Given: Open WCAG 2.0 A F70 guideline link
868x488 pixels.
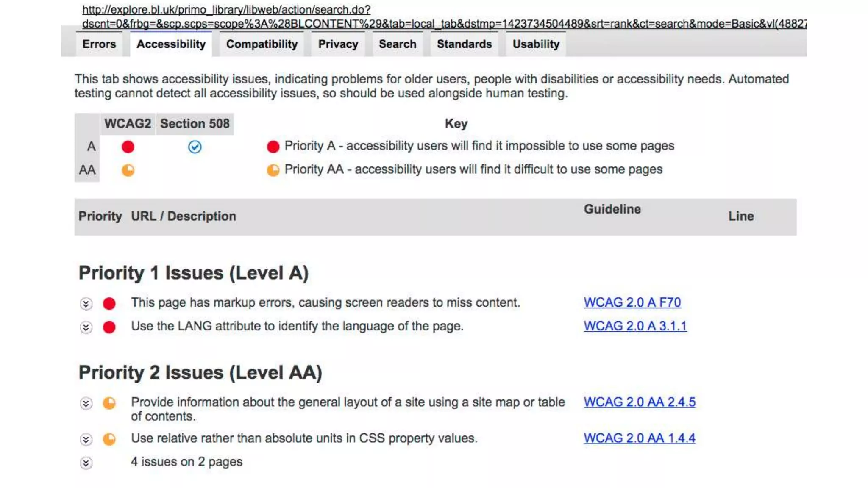Looking at the screenshot, I should coord(632,302).
